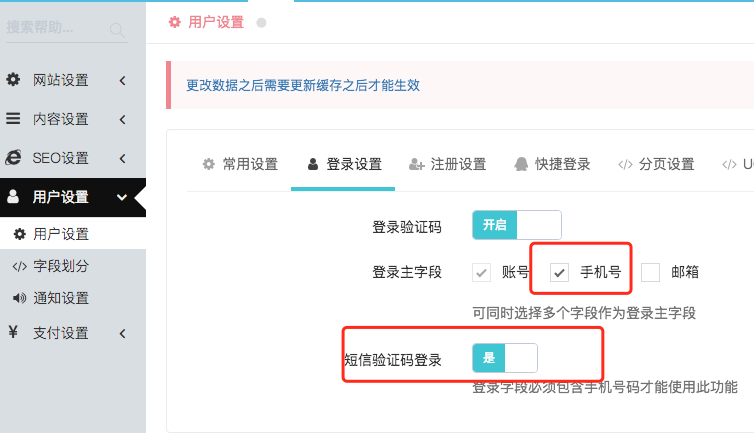Viewport: 754px width, 433px height.
Task: Click the hamburger icon beside 内容设置
Action: pos(13,118)
